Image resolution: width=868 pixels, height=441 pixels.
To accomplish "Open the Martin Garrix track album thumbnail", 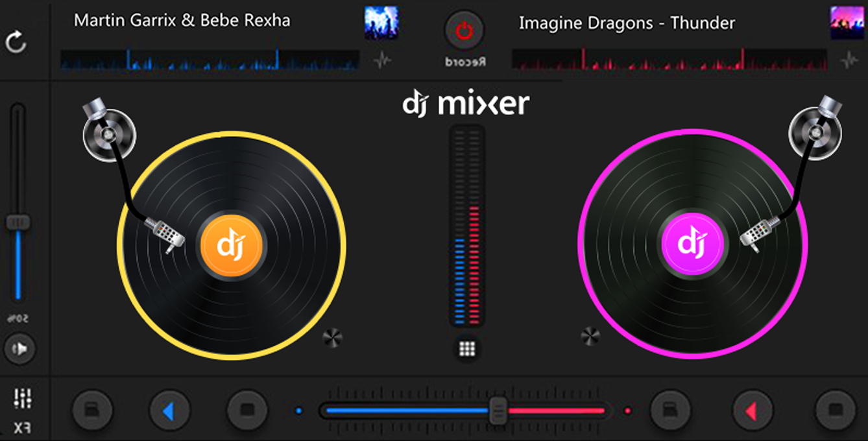I will pyautogui.click(x=381, y=23).
